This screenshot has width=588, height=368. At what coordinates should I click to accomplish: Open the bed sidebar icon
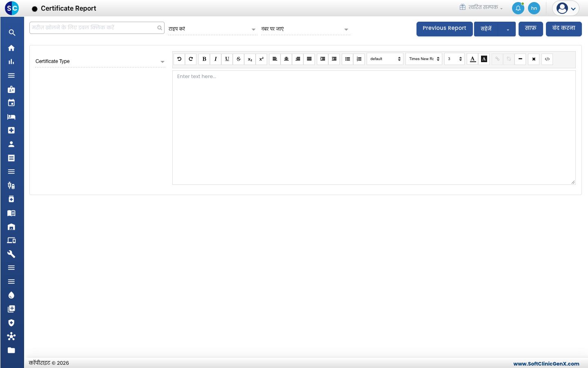(11, 117)
